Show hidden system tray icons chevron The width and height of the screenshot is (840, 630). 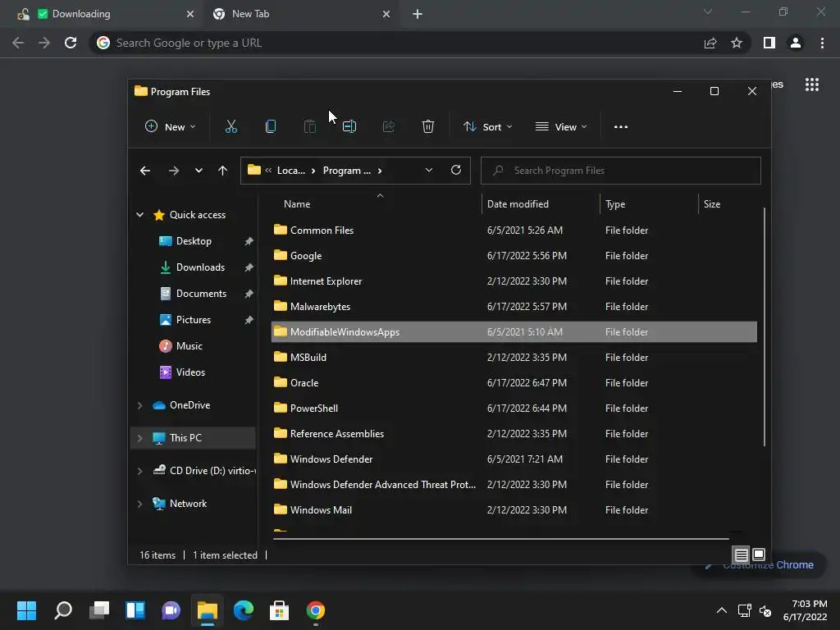pyautogui.click(x=722, y=610)
